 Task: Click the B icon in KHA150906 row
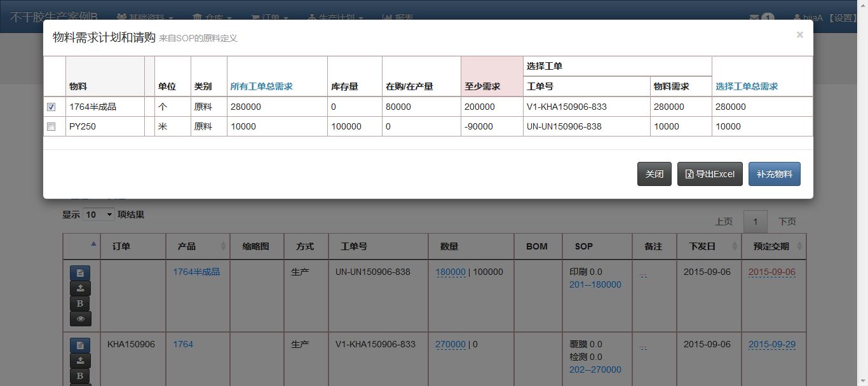[80, 376]
